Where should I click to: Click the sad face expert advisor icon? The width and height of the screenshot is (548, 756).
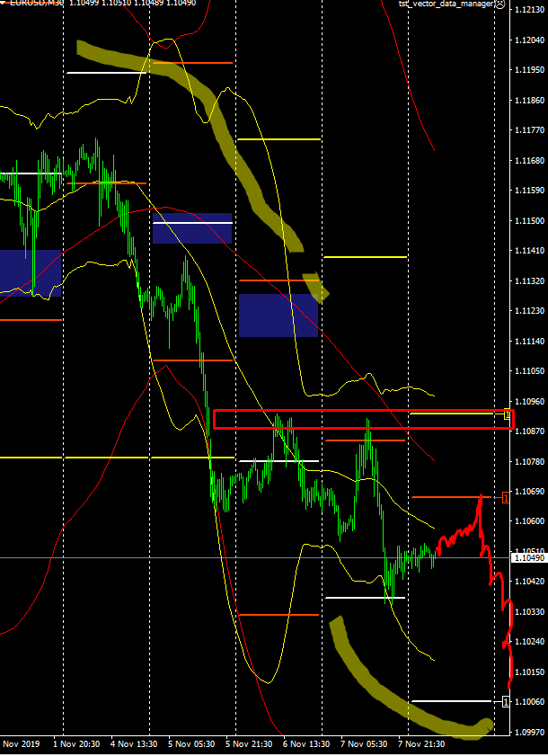[499, 4]
